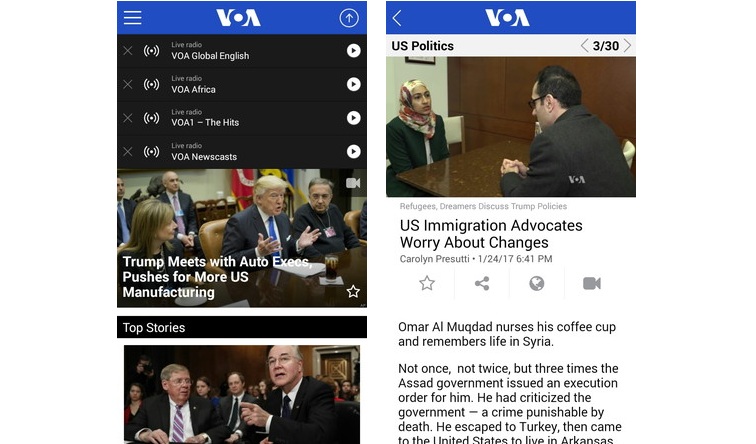Remove VOA Newscasts from list
The image size is (756, 444).
click(128, 152)
